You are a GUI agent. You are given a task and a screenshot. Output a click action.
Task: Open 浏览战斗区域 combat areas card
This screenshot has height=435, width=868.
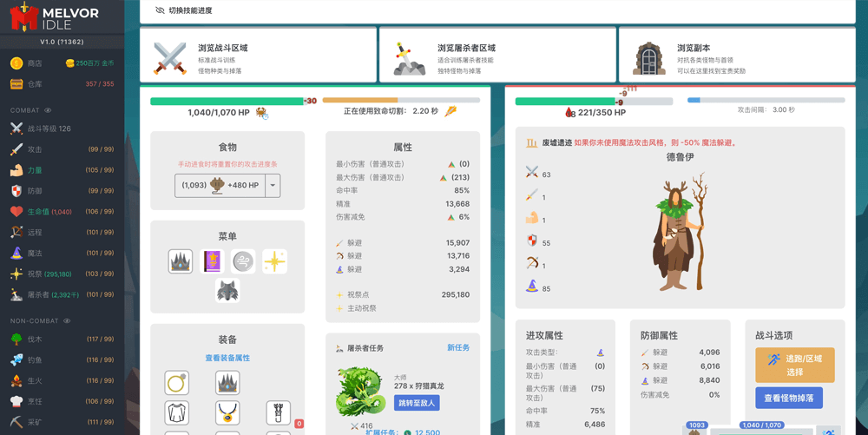[258, 56]
